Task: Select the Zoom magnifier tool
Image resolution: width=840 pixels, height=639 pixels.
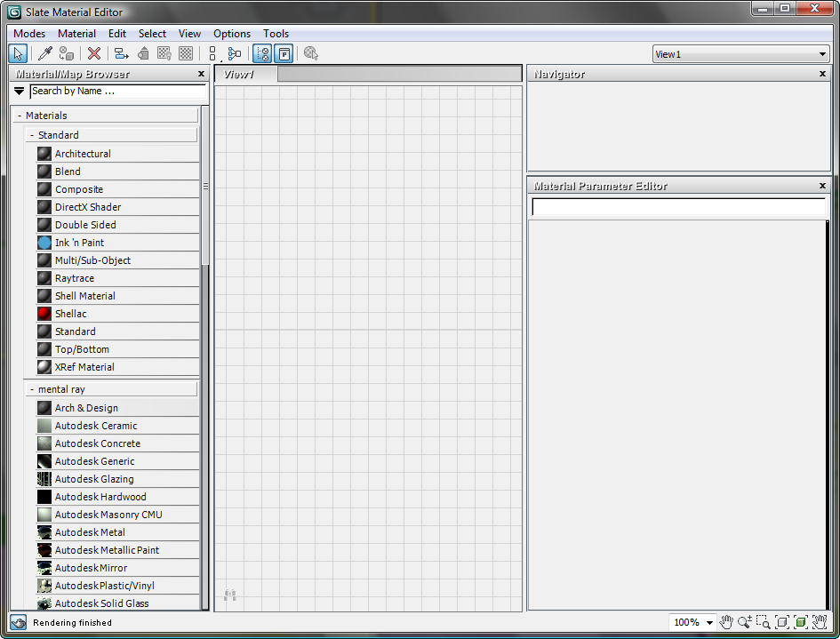Action: point(745,622)
